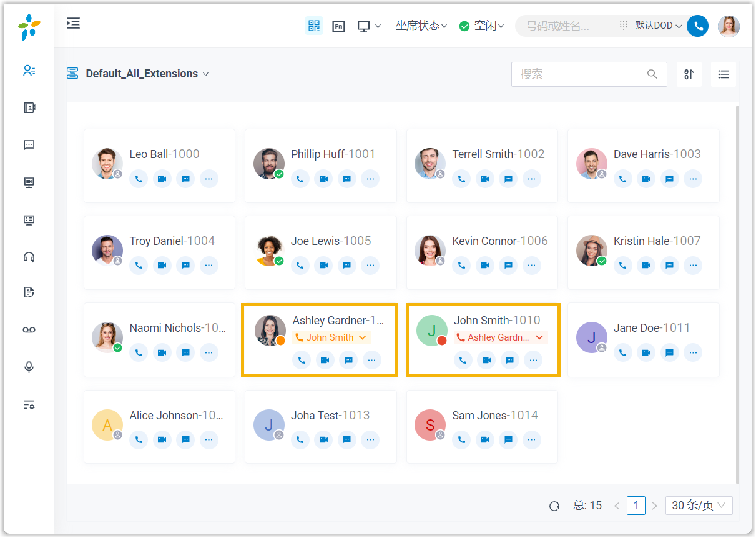Click the headset call center sidebar icon
Image resolution: width=756 pixels, height=538 pixels.
[29, 257]
